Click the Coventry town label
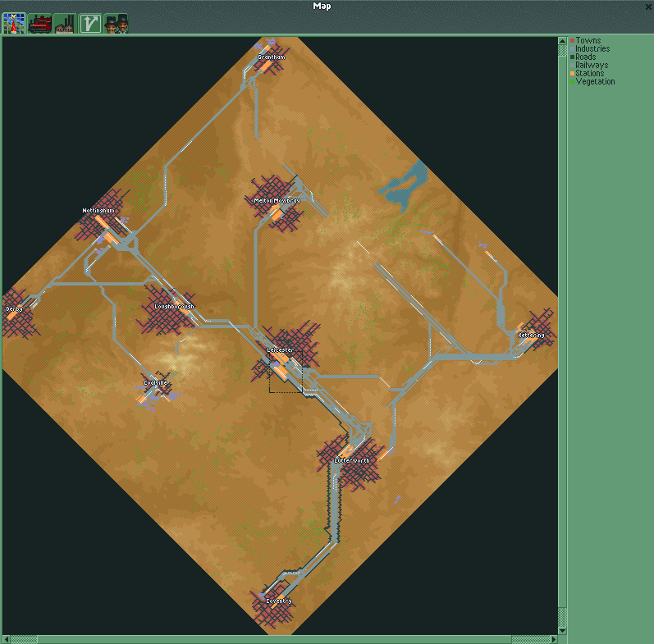This screenshot has height=644, width=654. [x=279, y=601]
